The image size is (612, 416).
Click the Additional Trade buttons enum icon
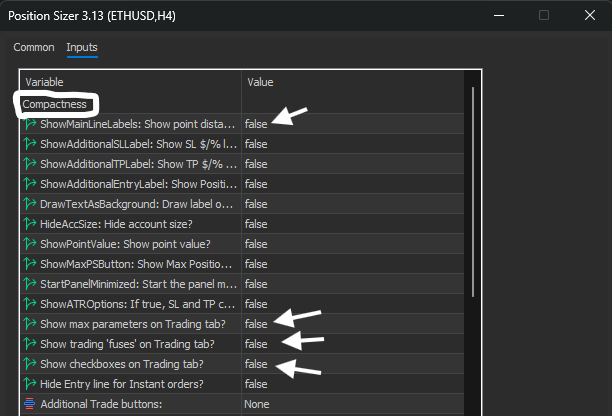[30, 404]
